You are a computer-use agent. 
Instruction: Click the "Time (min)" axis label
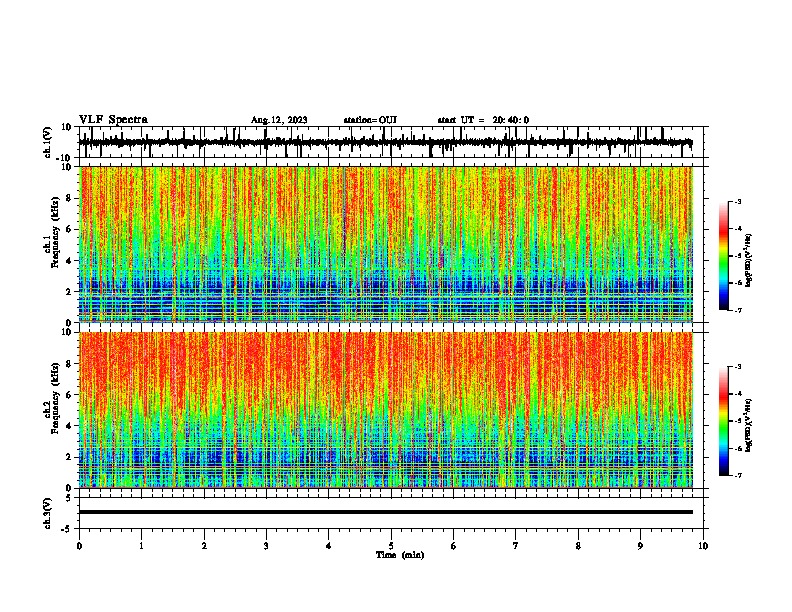pyautogui.click(x=400, y=555)
